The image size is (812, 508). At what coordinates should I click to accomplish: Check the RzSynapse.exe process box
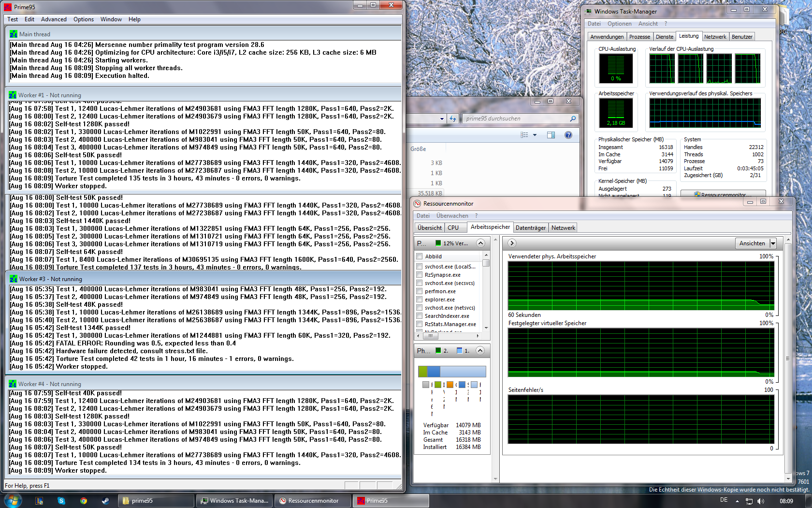tap(420, 275)
